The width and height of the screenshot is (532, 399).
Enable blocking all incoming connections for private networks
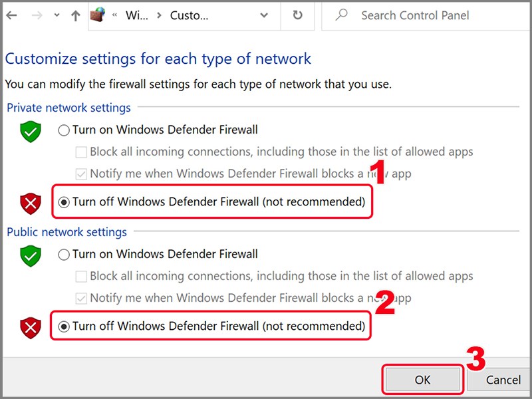(x=81, y=152)
